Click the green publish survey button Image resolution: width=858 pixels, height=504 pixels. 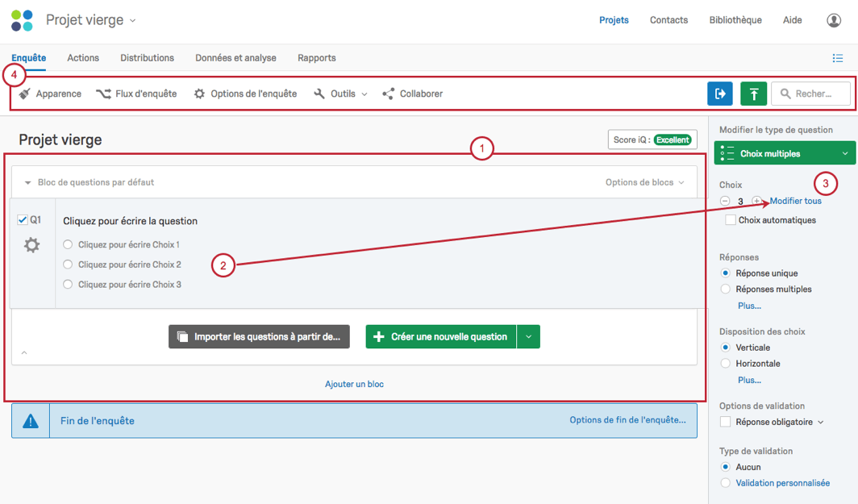tap(753, 94)
